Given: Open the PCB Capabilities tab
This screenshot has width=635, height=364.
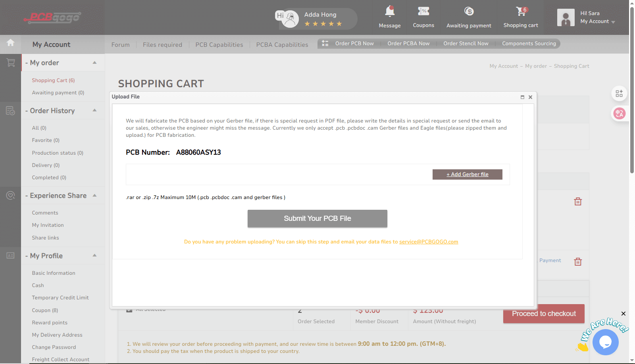Looking at the screenshot, I should pyautogui.click(x=219, y=45).
